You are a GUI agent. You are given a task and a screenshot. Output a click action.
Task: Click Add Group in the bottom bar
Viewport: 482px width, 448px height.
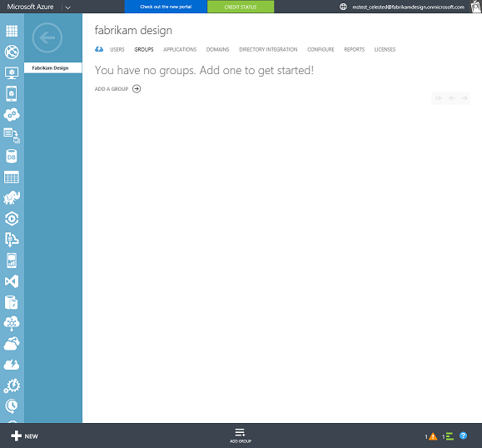(x=241, y=436)
